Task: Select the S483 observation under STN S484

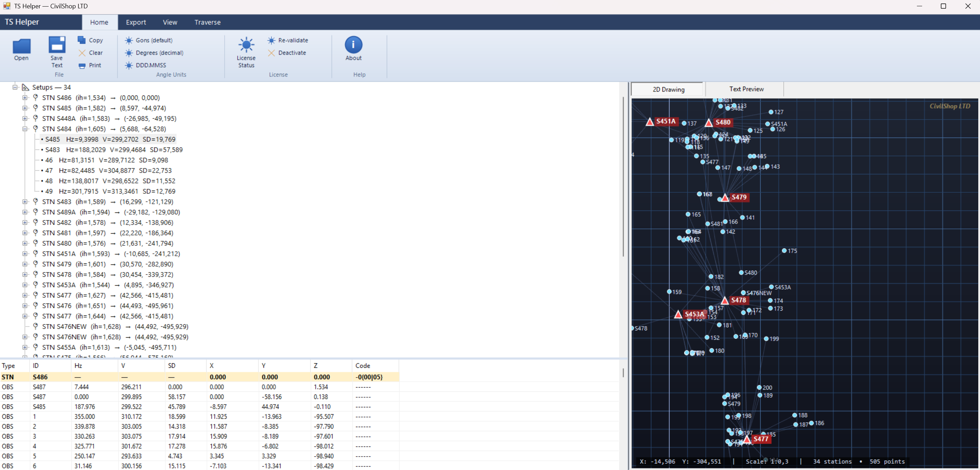Action: [x=112, y=150]
